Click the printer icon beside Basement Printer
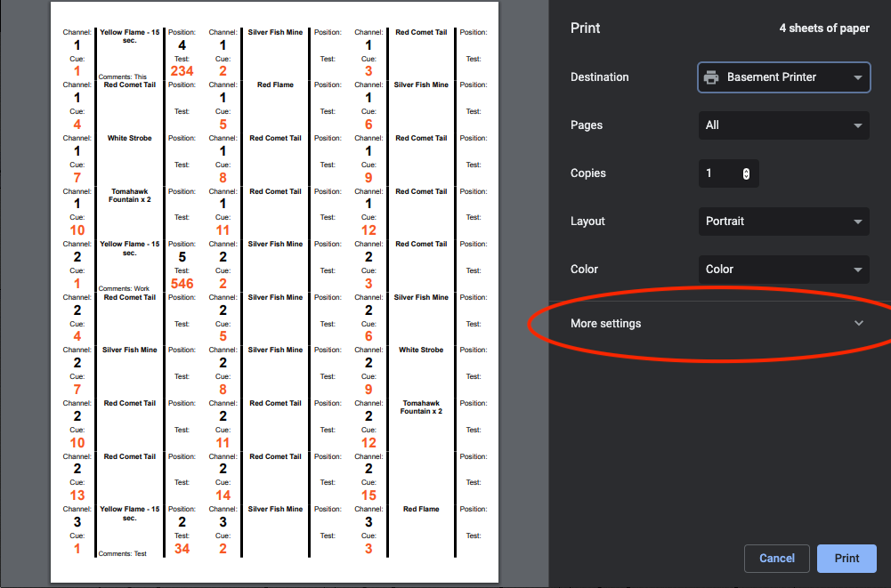This screenshot has height=588, width=891. tap(711, 77)
